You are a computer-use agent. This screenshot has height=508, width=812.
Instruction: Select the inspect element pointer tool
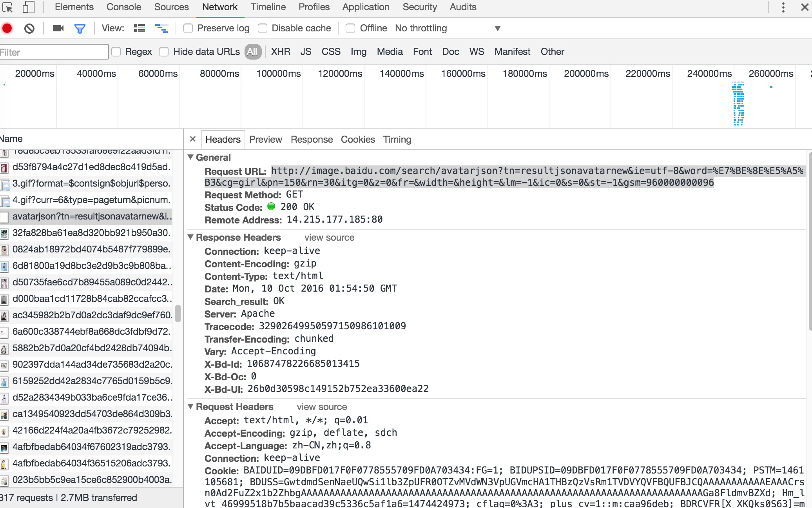pyautogui.click(x=7, y=7)
